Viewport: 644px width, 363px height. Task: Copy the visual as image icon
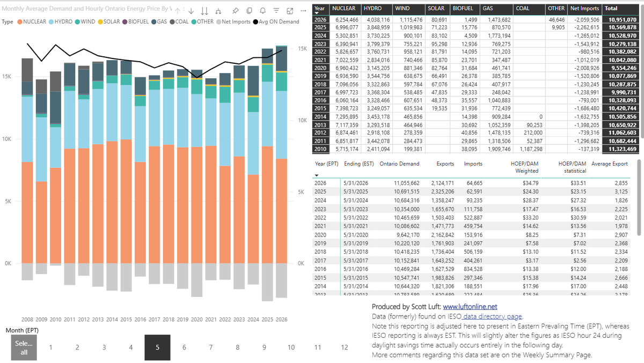pyautogui.click(x=249, y=11)
